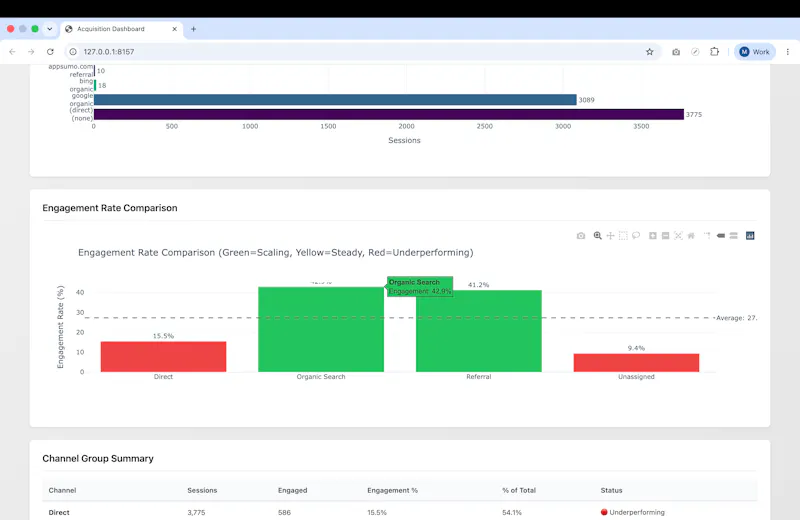Go forward in browser history

[x=31, y=52]
